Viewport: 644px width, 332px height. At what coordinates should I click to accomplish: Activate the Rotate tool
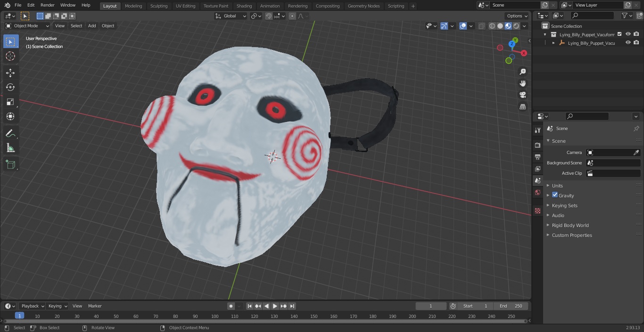[x=10, y=87]
